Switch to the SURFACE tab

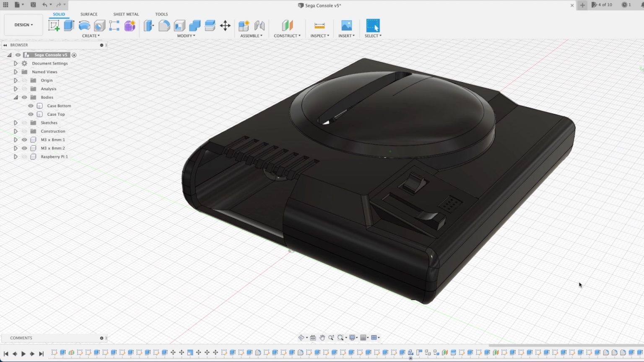89,14
